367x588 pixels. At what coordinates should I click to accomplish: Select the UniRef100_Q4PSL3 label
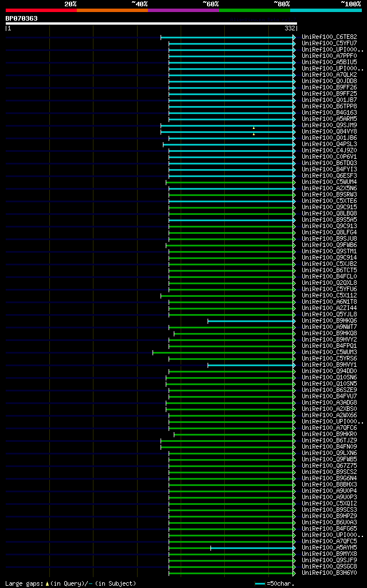[x=330, y=144]
